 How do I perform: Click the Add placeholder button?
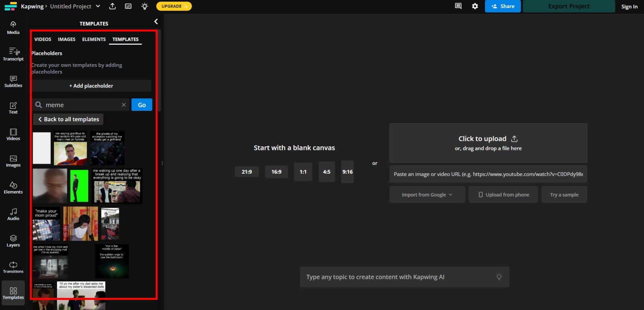point(91,86)
